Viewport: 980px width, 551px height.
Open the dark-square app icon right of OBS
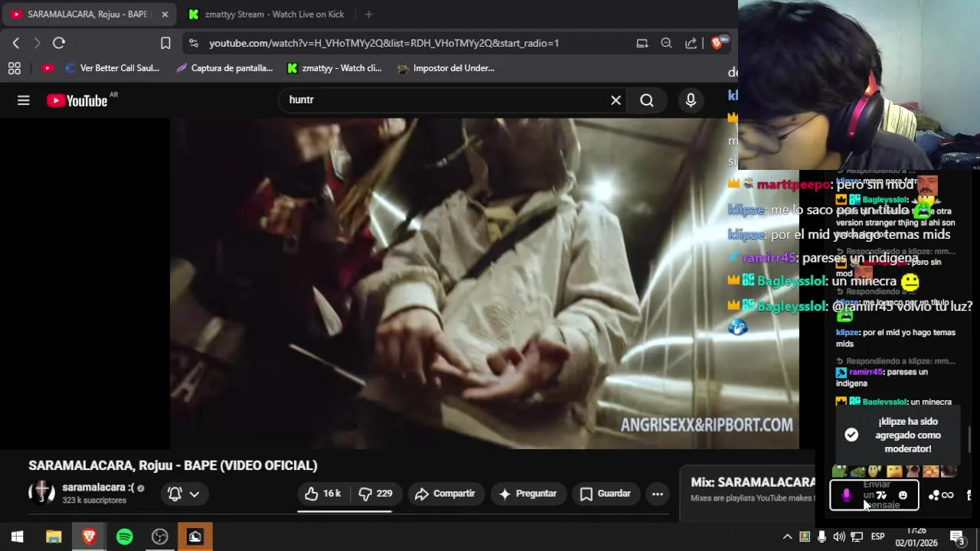coord(194,536)
